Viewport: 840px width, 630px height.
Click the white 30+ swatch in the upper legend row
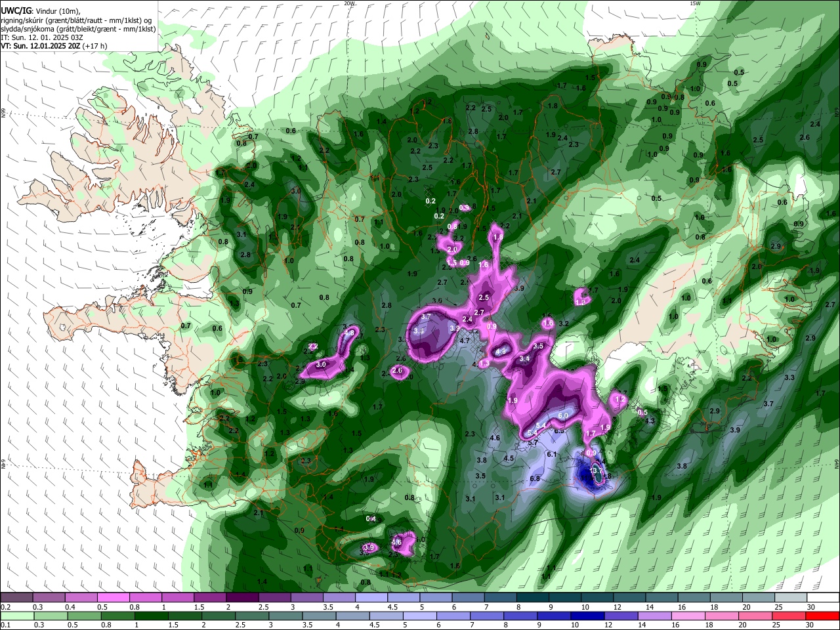click(x=822, y=597)
